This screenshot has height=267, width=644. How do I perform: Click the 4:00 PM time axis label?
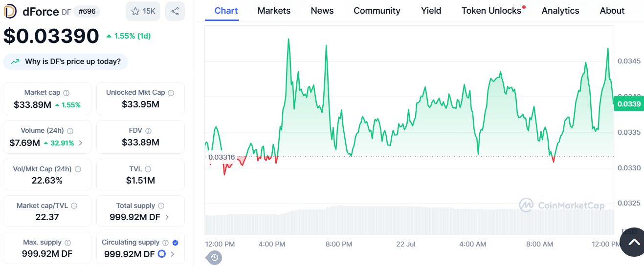pos(272,244)
